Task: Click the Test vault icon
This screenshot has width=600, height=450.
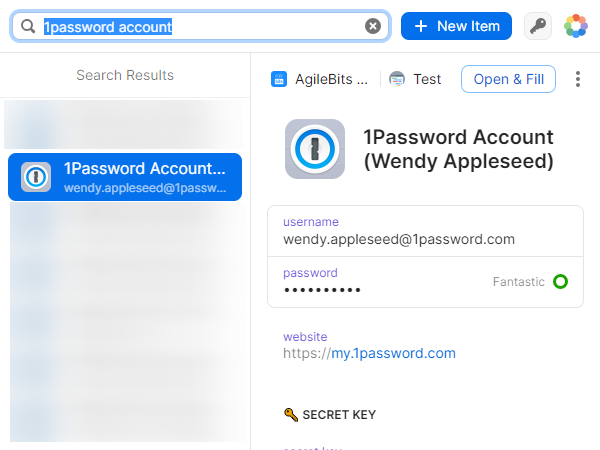Action: click(397, 79)
